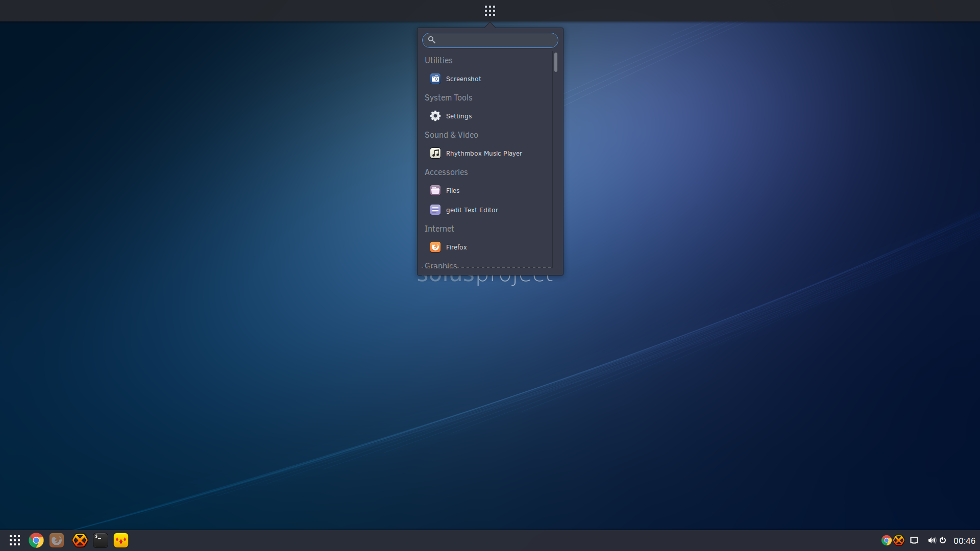
Task: Open the volume speaker indicator
Action: [932, 540]
